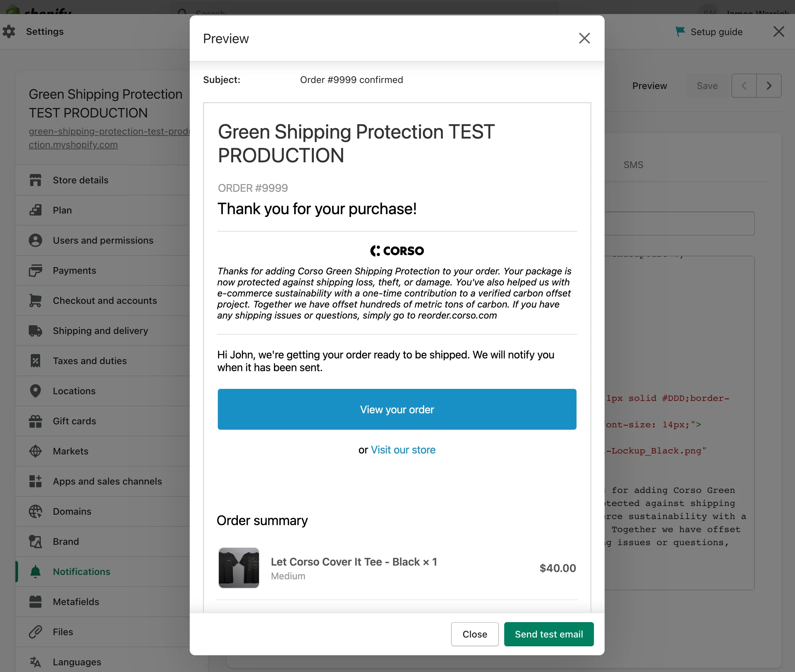
Task: Select the Markets globe icon
Action: [x=35, y=451]
